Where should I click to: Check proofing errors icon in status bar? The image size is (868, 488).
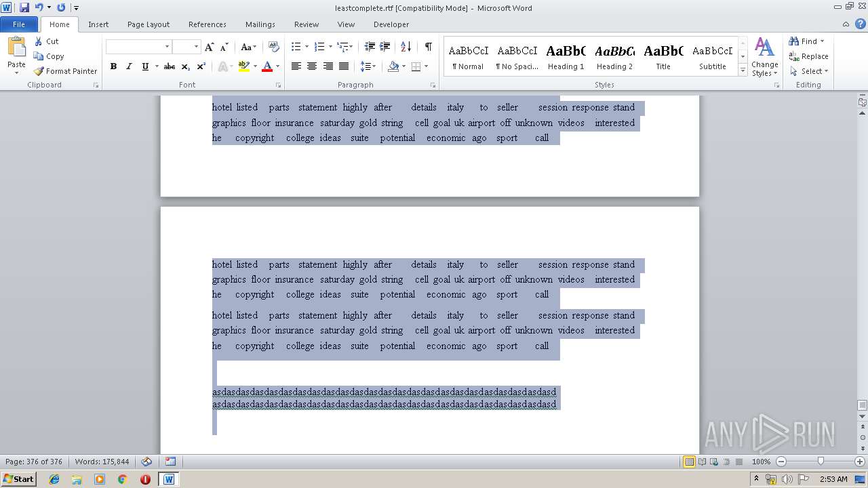146,462
